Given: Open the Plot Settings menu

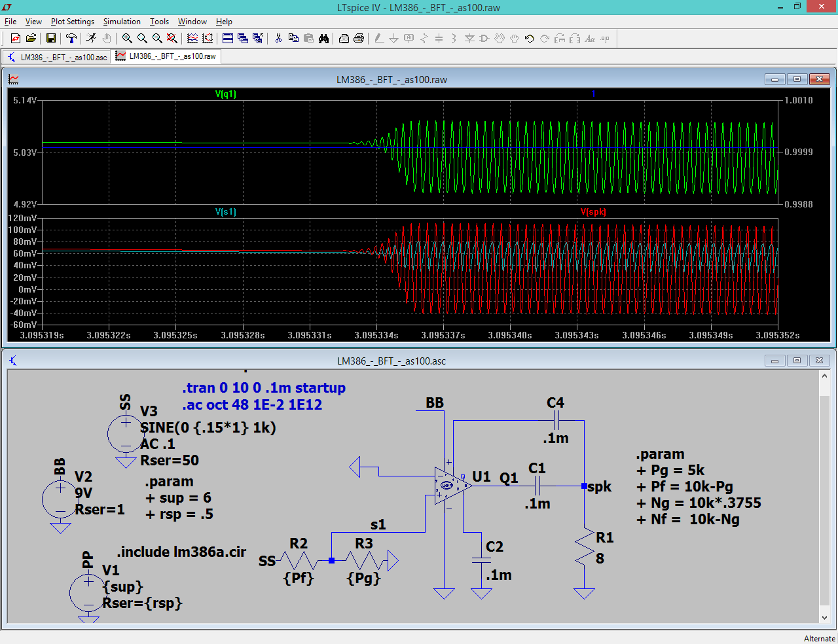Looking at the screenshot, I should (73, 22).
